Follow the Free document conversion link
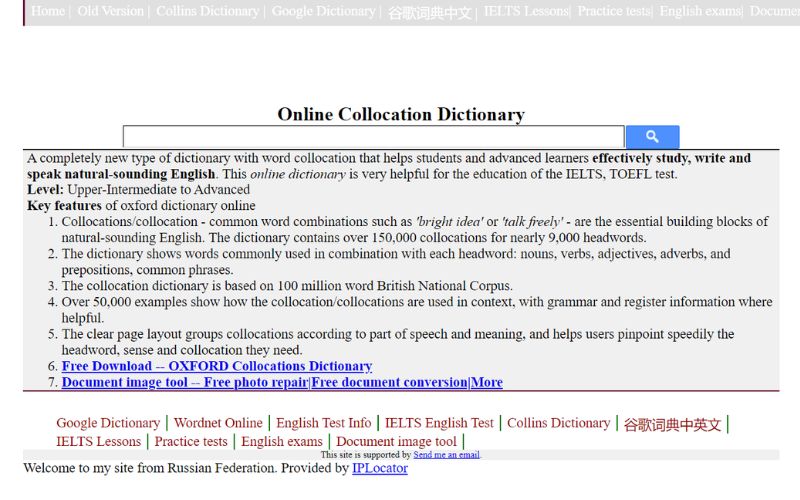 (389, 382)
